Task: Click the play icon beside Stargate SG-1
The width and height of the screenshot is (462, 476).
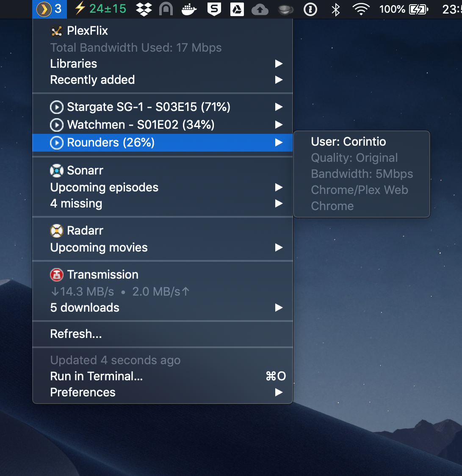Action: pos(57,107)
